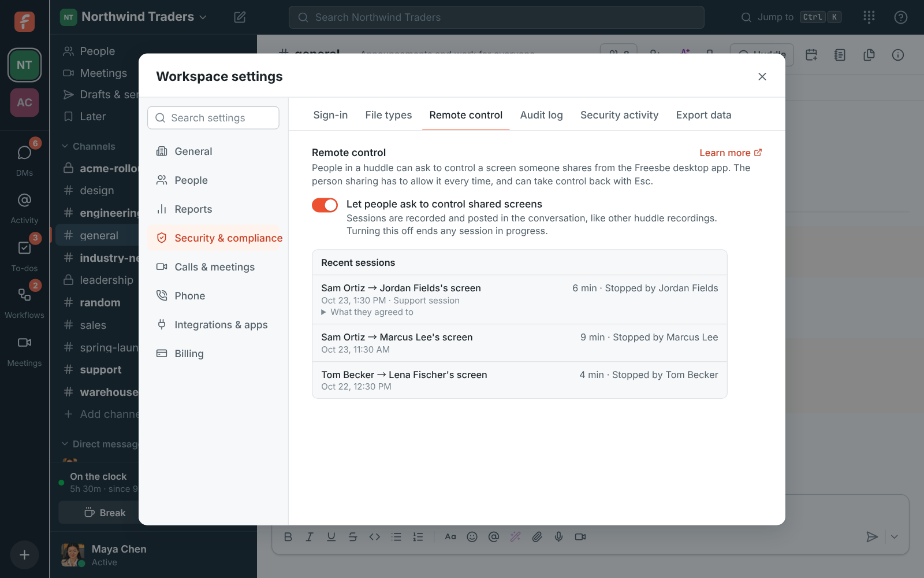
Task: Insert an emoji with the smiley icon
Action: 472,537
